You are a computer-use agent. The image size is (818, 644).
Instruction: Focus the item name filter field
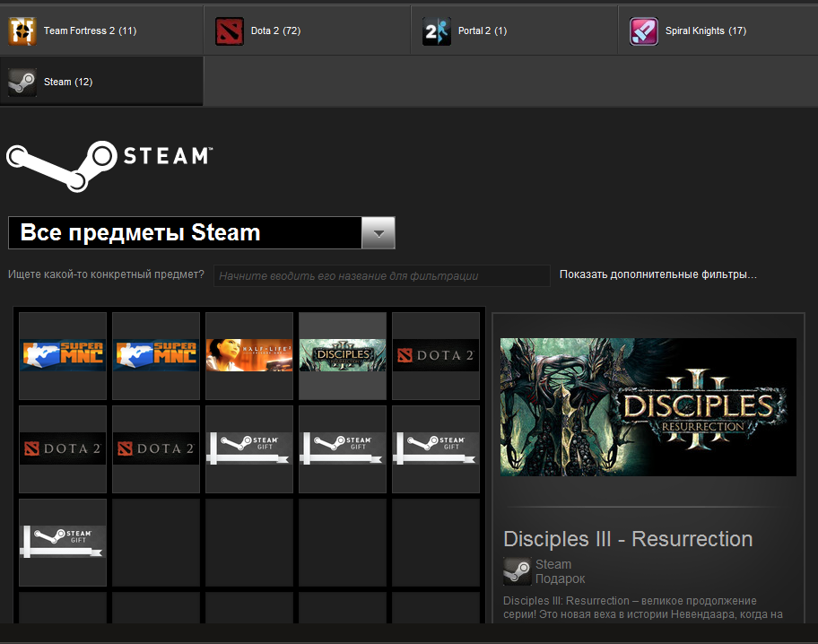381,275
